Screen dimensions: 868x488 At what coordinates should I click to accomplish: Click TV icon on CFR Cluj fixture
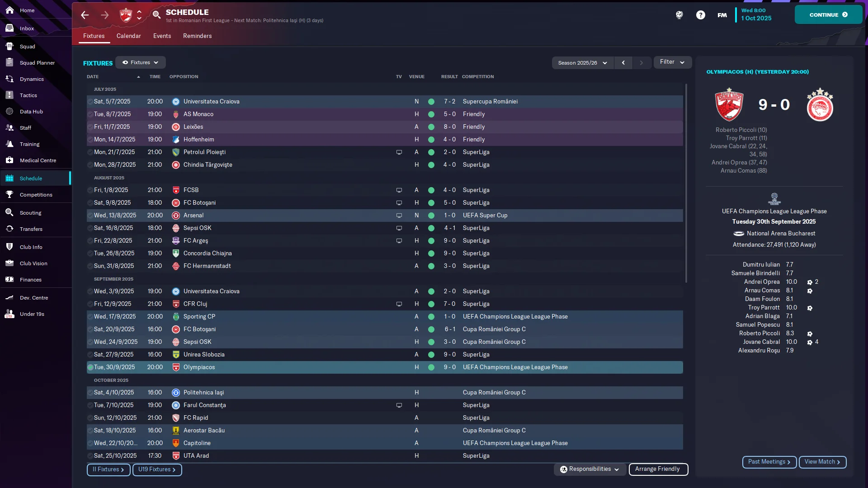(x=399, y=304)
